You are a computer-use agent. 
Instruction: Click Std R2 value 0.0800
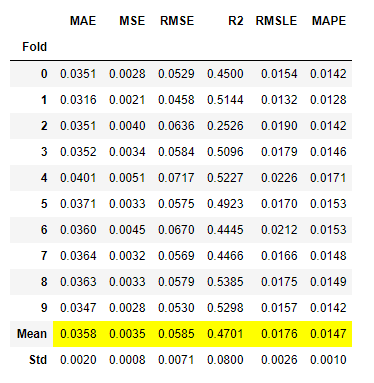225,360
